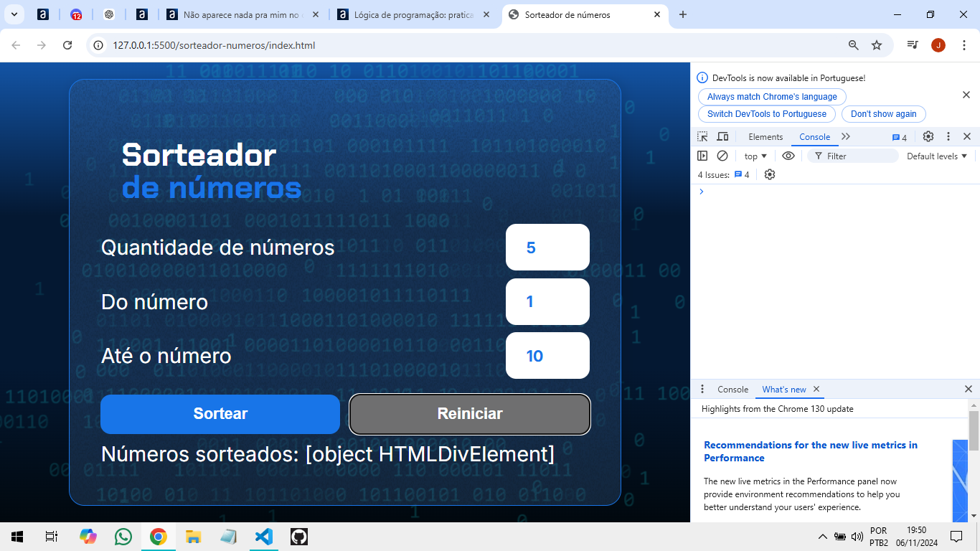Open the Default levels dropdown
This screenshot has width=980, height=551.
point(937,156)
